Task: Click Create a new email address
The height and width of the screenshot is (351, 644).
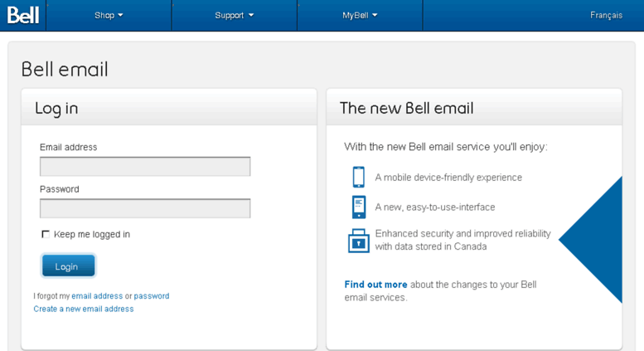Action: coord(84,309)
